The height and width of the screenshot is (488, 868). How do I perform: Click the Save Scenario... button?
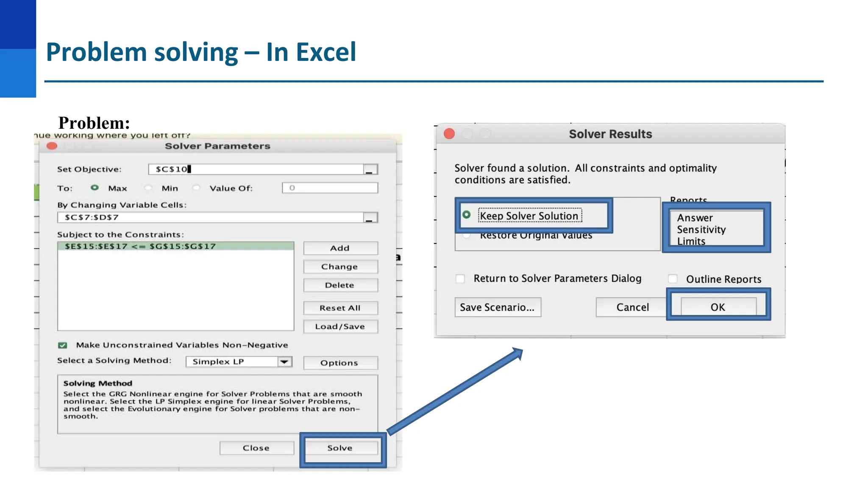tap(498, 307)
